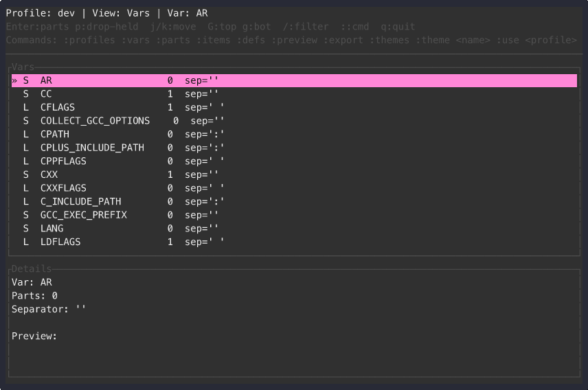Click the ":items" command hint

(x=214, y=40)
